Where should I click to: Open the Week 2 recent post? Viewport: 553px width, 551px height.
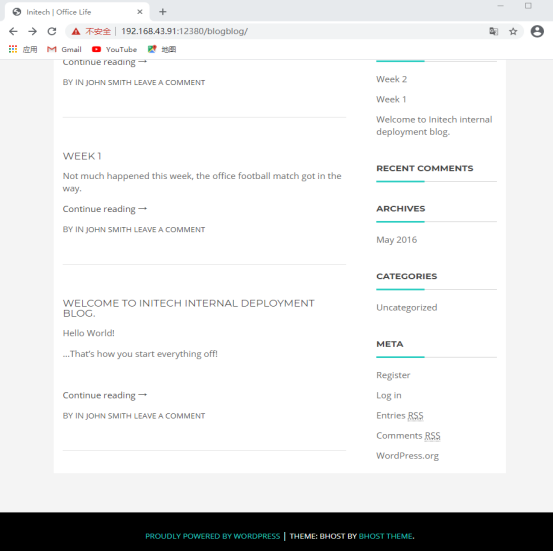pos(391,79)
